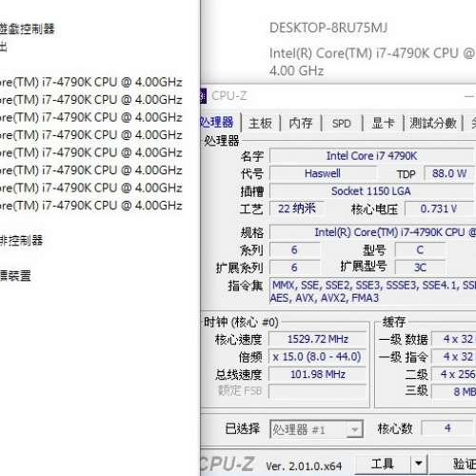Click the 二级 cache value 4 x 256
Viewport: 476px width, 476px height.
(x=454, y=374)
